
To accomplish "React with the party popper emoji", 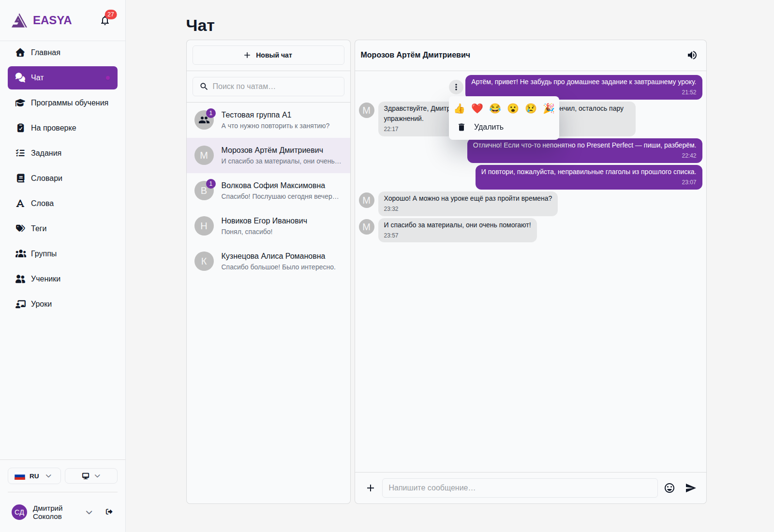I will pos(549,108).
